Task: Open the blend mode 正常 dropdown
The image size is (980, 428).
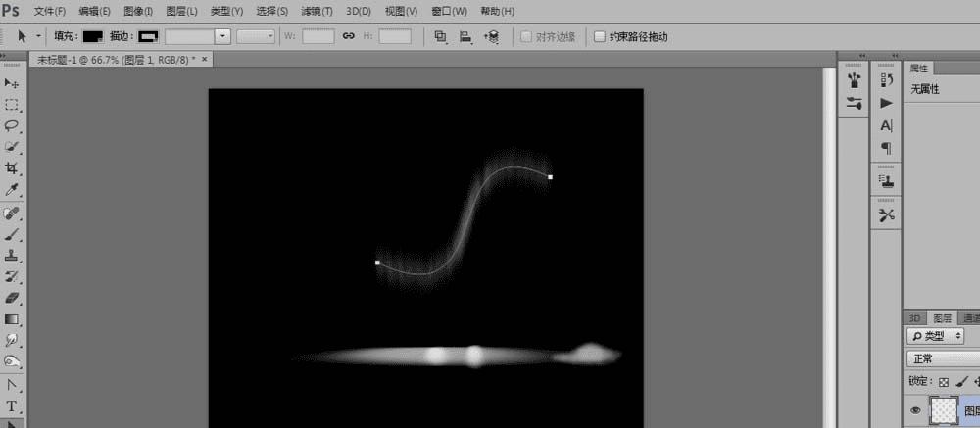Action: point(943,359)
